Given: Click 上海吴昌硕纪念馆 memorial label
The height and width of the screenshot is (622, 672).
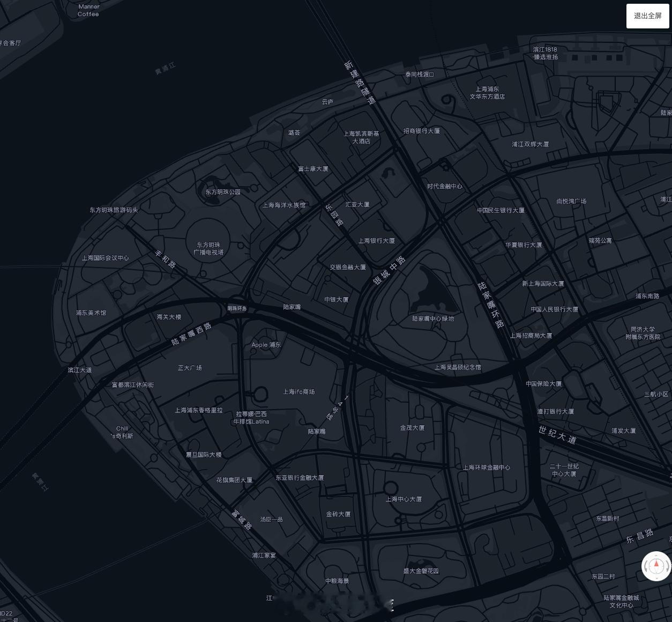Looking at the screenshot, I should click(x=458, y=367).
